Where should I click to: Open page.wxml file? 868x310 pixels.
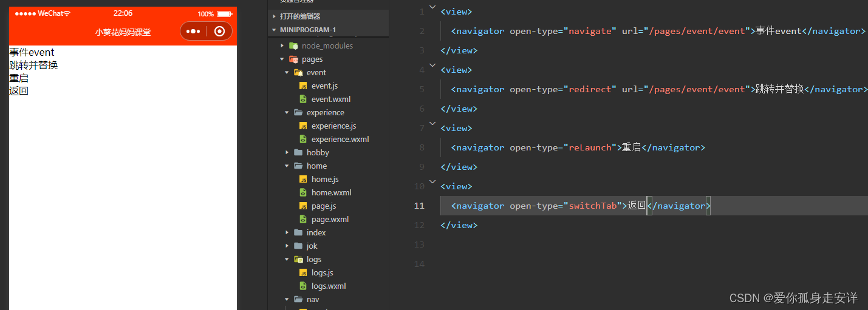click(x=330, y=219)
